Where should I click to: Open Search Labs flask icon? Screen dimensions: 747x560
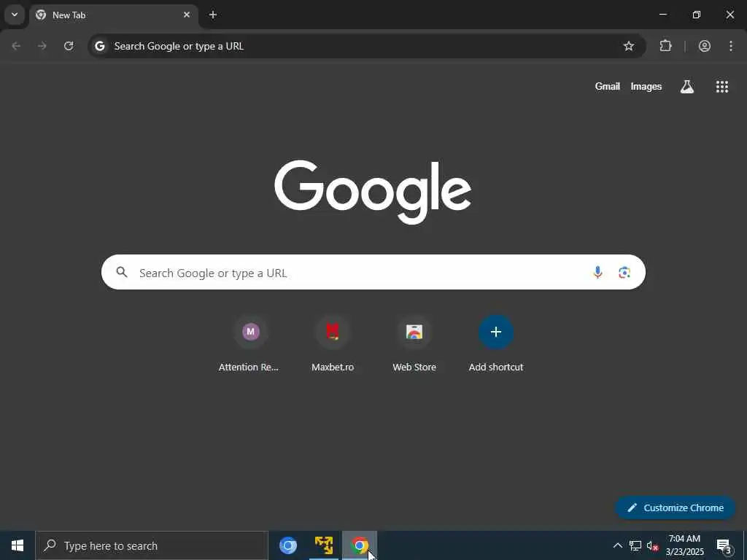687,86
